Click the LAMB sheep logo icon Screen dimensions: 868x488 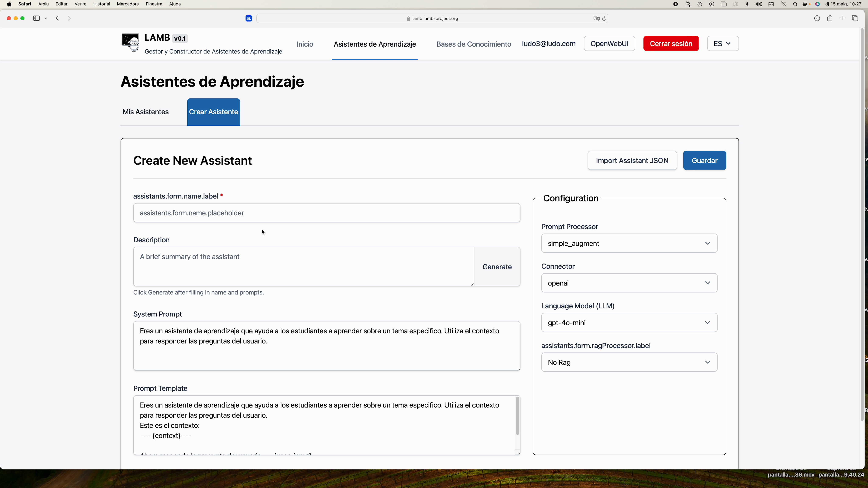point(130,43)
